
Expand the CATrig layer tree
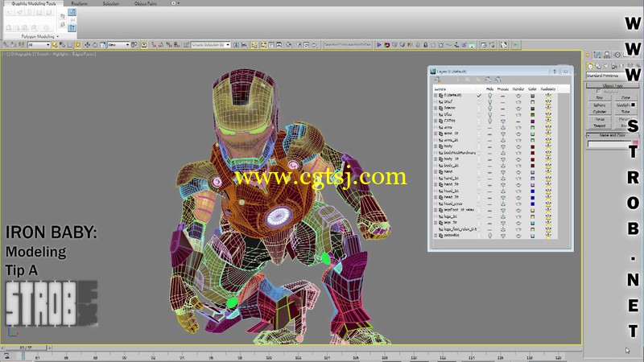coord(436,121)
